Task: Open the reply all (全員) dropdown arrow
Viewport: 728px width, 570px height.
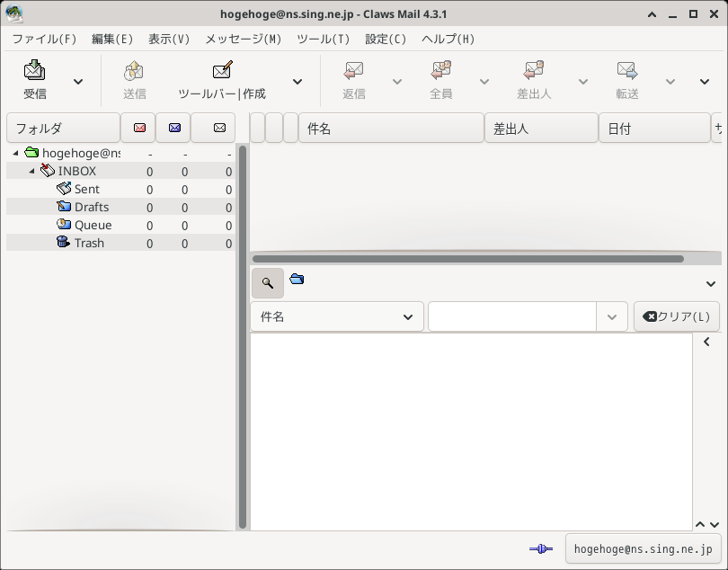Action: pyautogui.click(x=484, y=82)
